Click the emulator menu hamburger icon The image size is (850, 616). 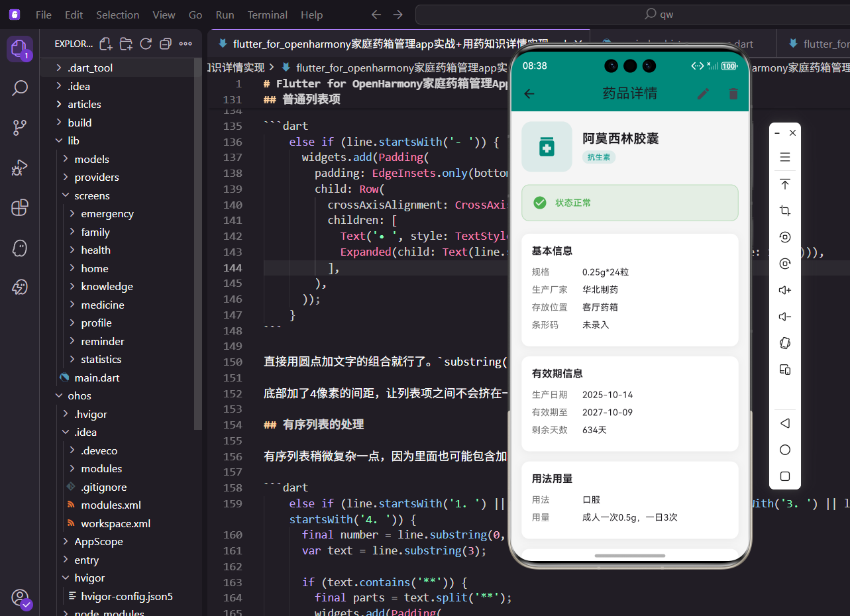785,158
